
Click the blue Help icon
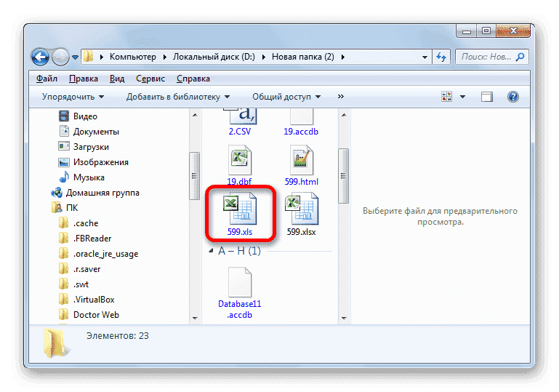tap(513, 97)
